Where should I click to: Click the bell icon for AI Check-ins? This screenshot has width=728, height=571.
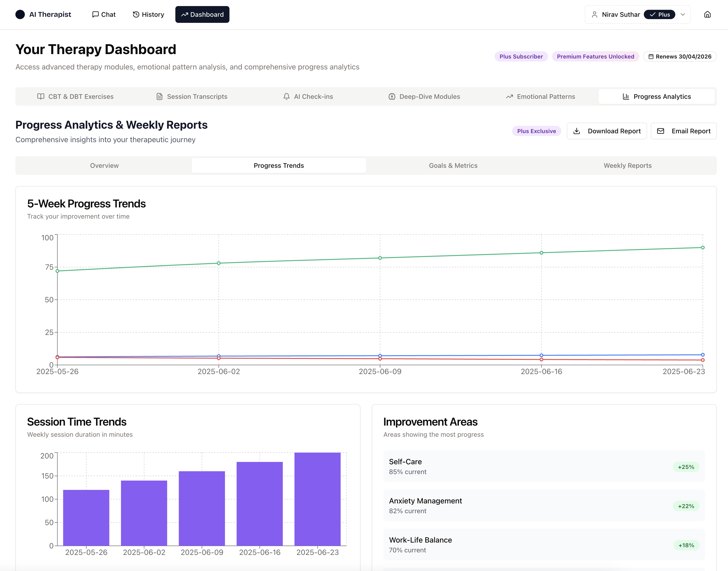(286, 97)
